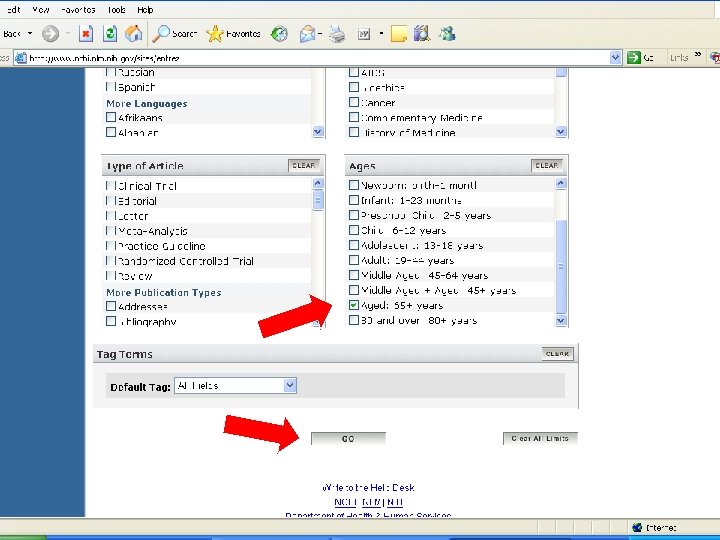Click the Type of Article scrollbar thumb
Screen dimensions: 720x540
click(318, 200)
